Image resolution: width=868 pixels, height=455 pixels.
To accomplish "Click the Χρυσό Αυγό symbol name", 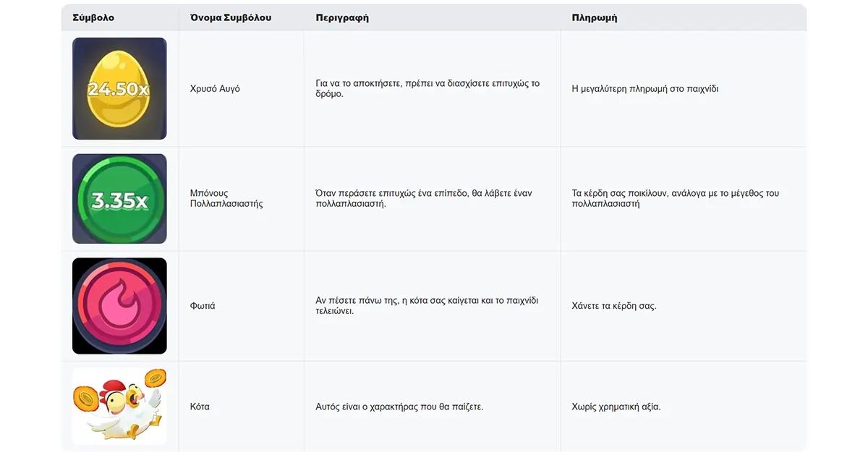I will click(x=215, y=88).
